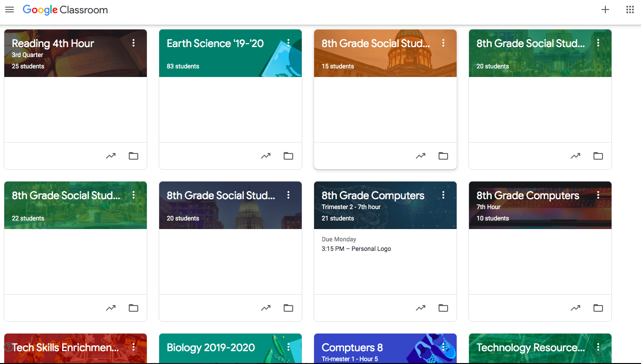
Task: Click the plus icon to create class
Action: coord(605,10)
